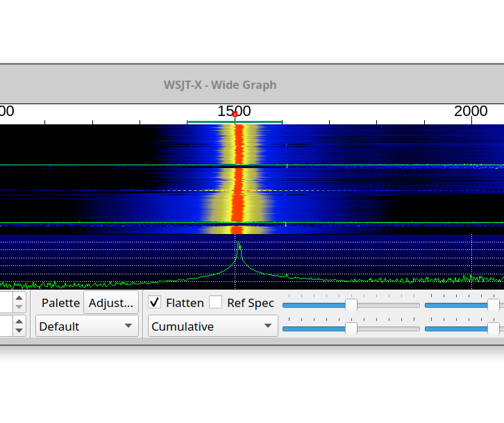Open the Default palette dropdown
The height and width of the screenshot is (423, 504).
87,326
